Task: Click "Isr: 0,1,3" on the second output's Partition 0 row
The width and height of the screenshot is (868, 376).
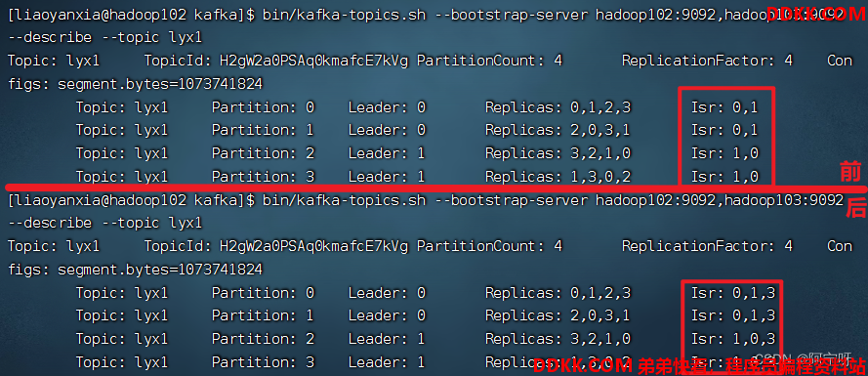Action: click(733, 292)
